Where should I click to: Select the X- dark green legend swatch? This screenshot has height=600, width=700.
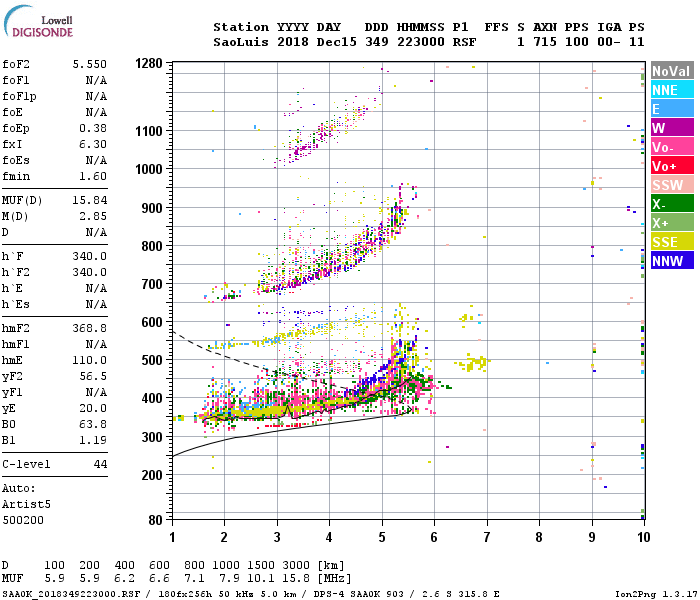click(672, 204)
